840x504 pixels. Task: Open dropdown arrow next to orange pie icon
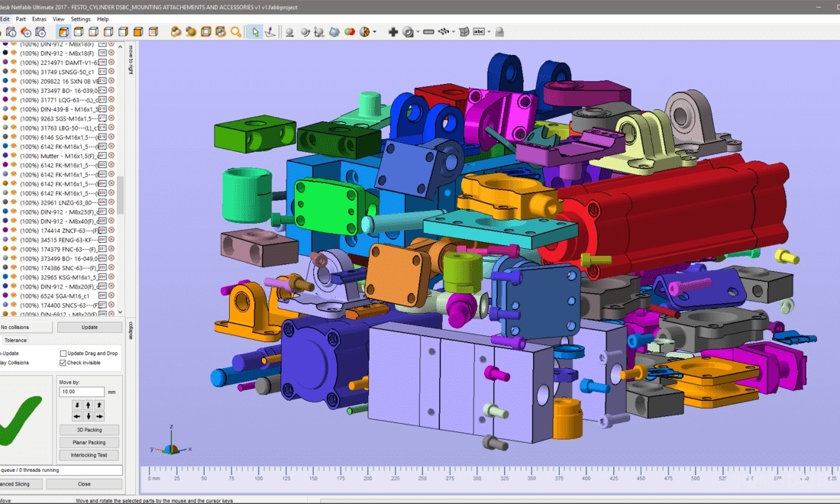tap(375, 32)
